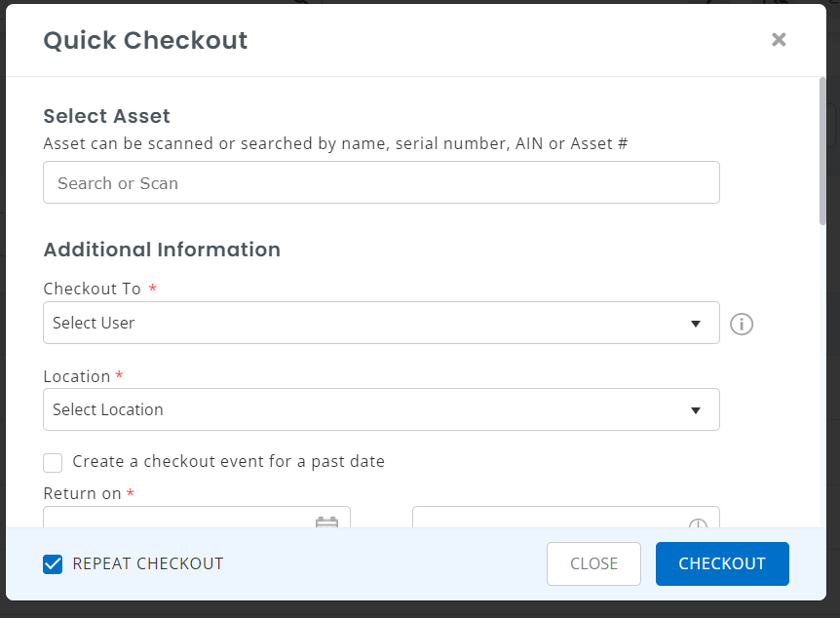
Task: Click the 'Create a checkout event' label text
Action: pos(228,461)
